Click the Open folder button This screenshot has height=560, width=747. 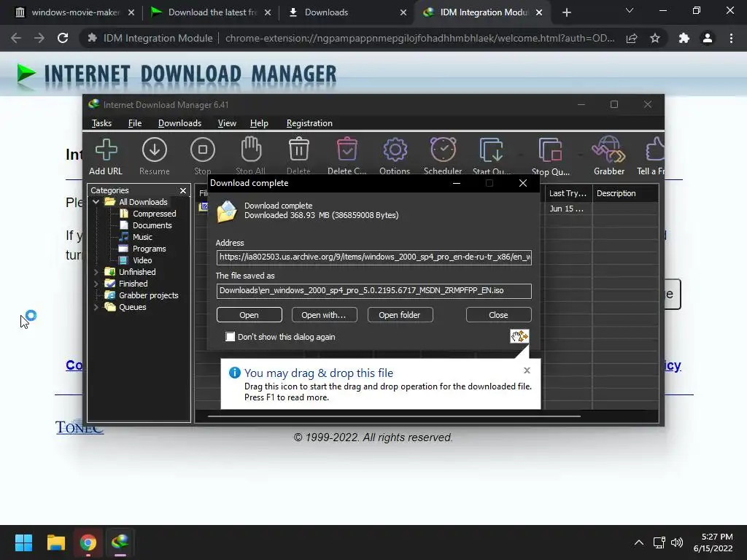coord(400,315)
